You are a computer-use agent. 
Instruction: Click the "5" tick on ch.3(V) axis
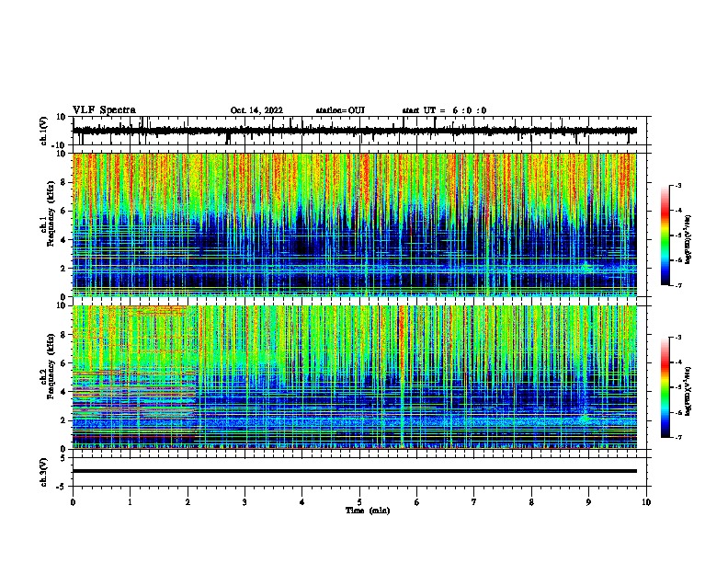(63, 457)
